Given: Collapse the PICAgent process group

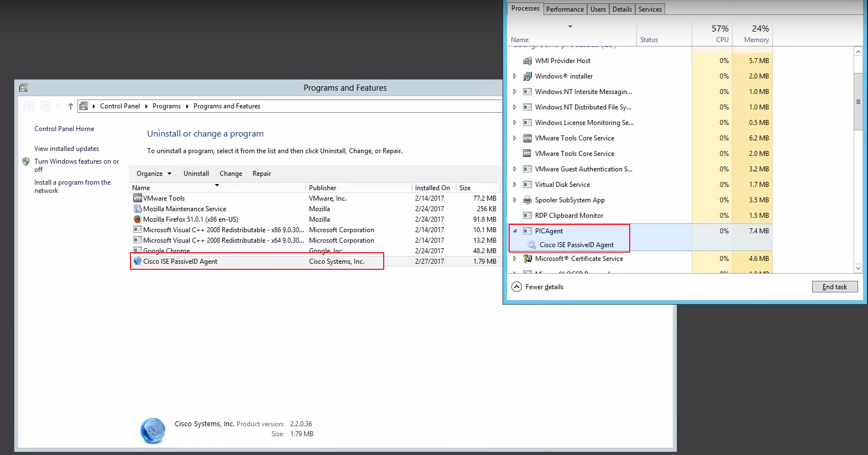Looking at the screenshot, I should (515, 231).
